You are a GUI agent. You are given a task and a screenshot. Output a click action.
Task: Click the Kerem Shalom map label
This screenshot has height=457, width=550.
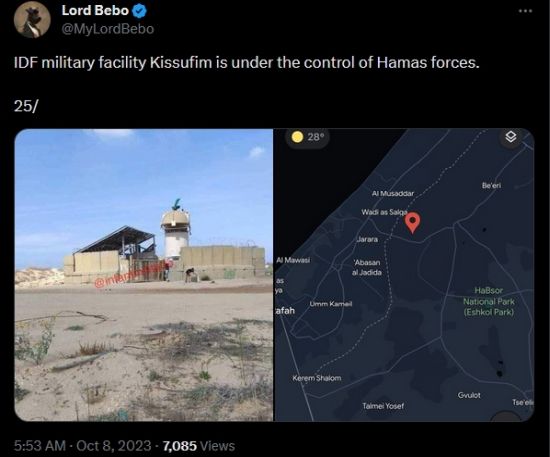click(x=317, y=378)
